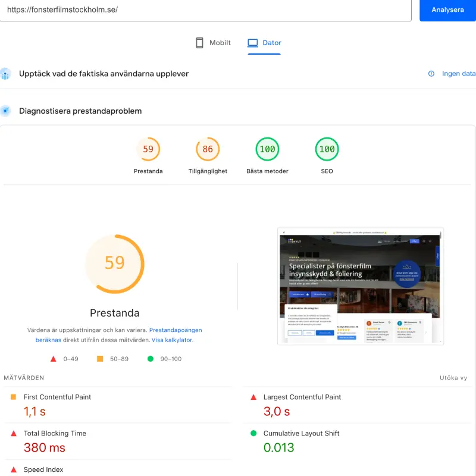Image resolution: width=476 pixels, height=476 pixels.
Task: Select the SEO score circle
Action: pos(327,149)
